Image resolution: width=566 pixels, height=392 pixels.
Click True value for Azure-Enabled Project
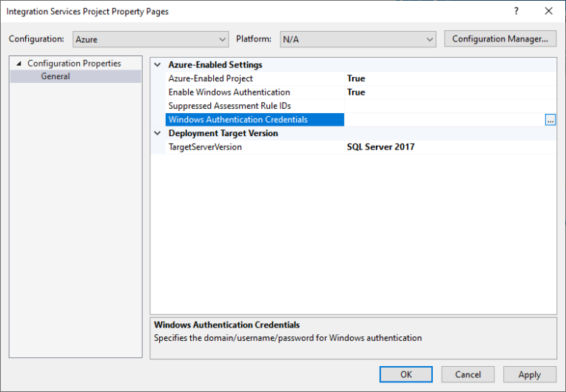356,78
